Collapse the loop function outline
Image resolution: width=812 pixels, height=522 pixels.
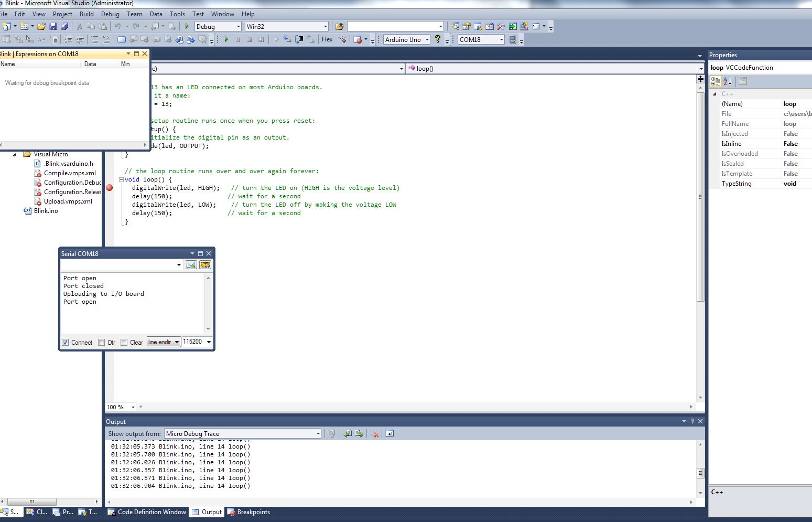(121, 179)
